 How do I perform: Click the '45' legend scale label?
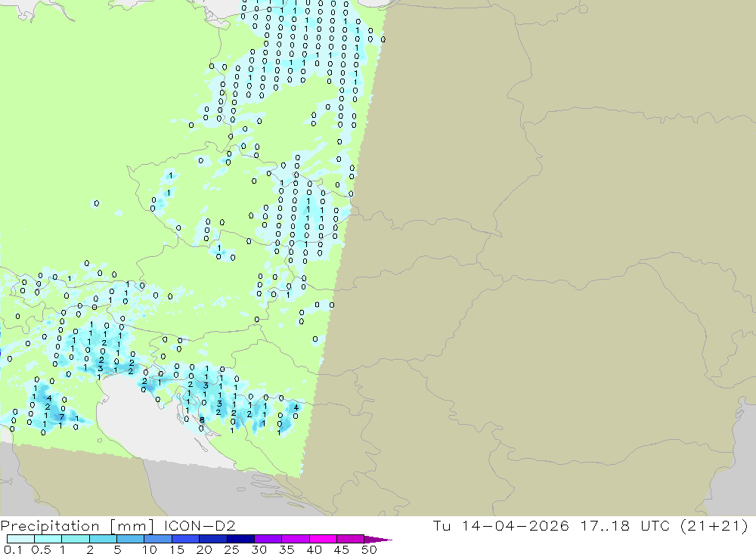tap(342, 549)
